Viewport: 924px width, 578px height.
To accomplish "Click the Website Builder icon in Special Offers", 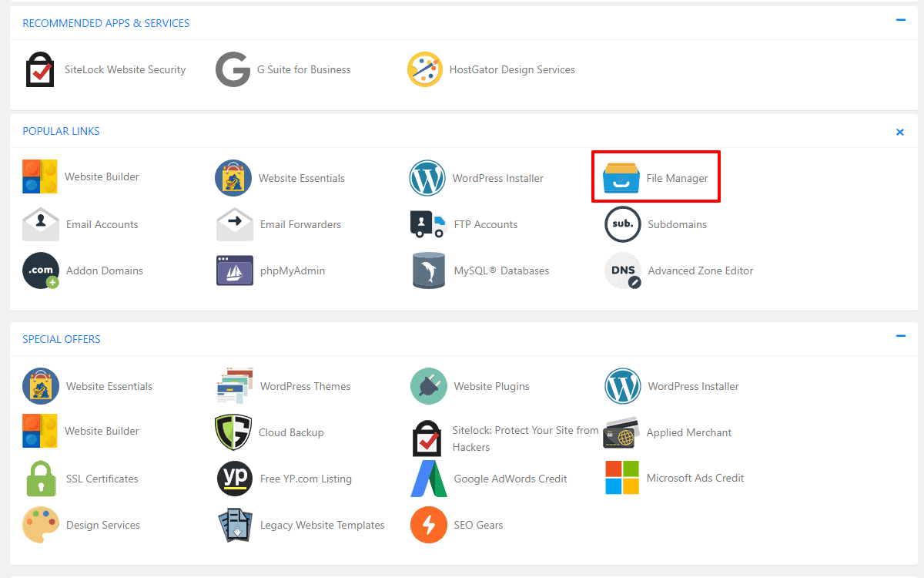I will (x=40, y=431).
